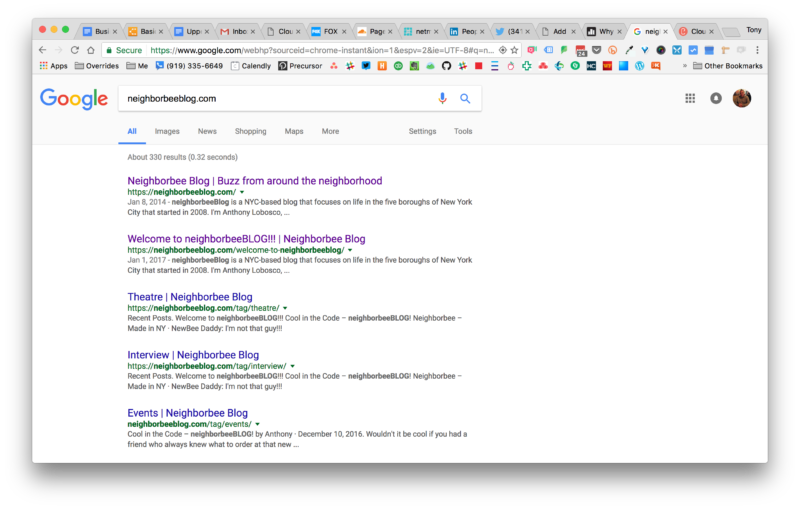Viewport: 800px width, 509px height.
Task: Open the GitHub bookmark icon
Action: tap(446, 66)
